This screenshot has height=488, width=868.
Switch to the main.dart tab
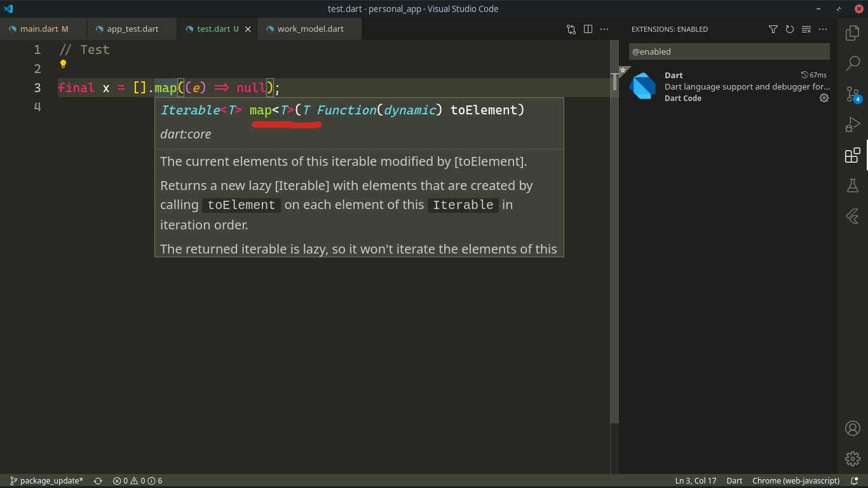pos(43,29)
